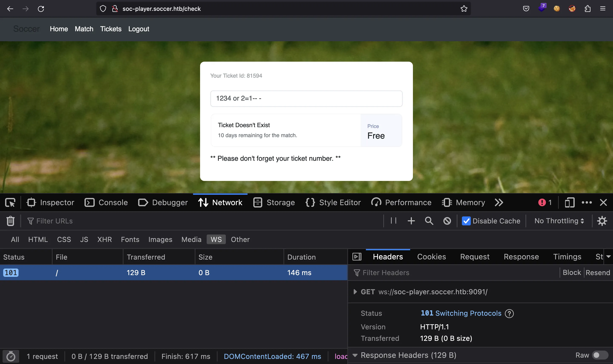Viewport: 613px width, 364px height.
Task: Open the Memory devtools tab
Action: point(463,202)
